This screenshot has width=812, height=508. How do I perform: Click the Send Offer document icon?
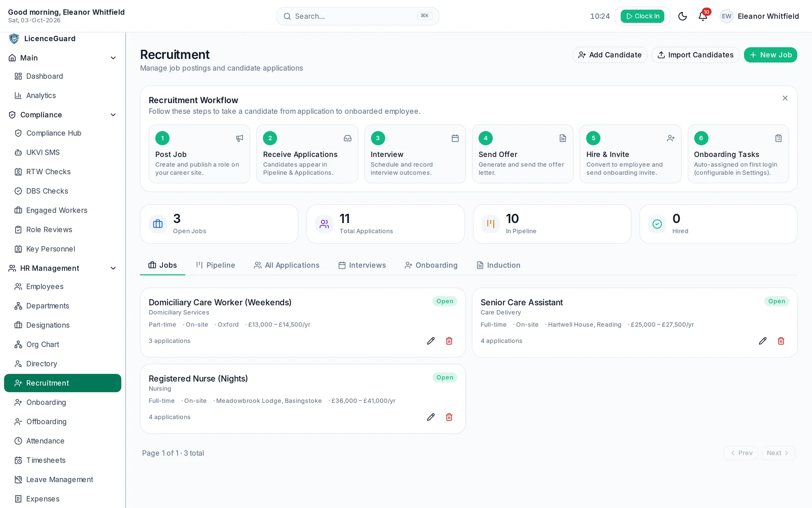click(x=563, y=138)
